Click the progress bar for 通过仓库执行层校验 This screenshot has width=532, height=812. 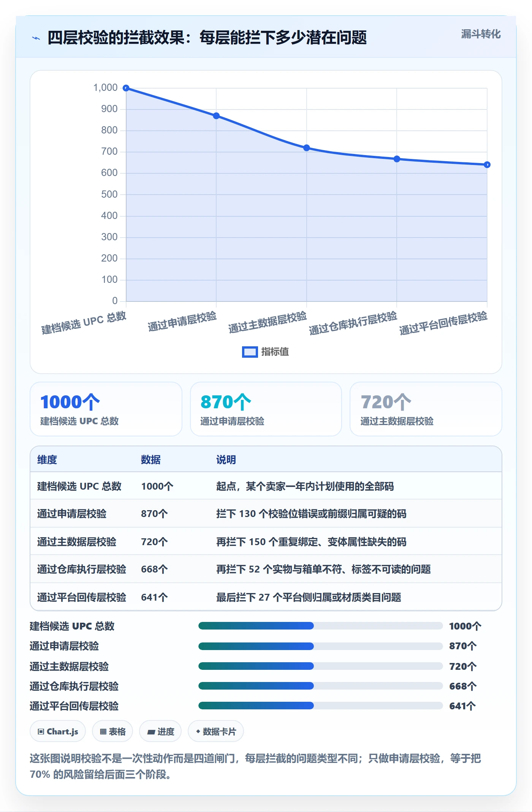tap(320, 686)
